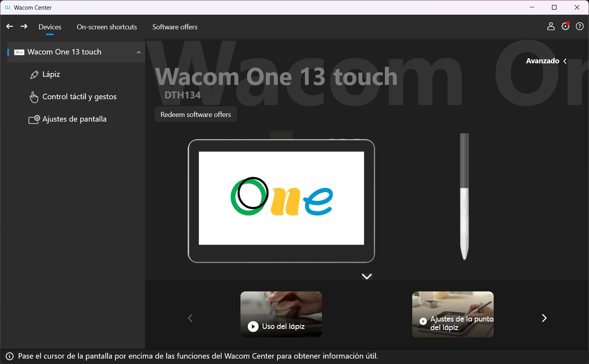
Task: Play the Ajustes de la punta video
Action: (423, 321)
